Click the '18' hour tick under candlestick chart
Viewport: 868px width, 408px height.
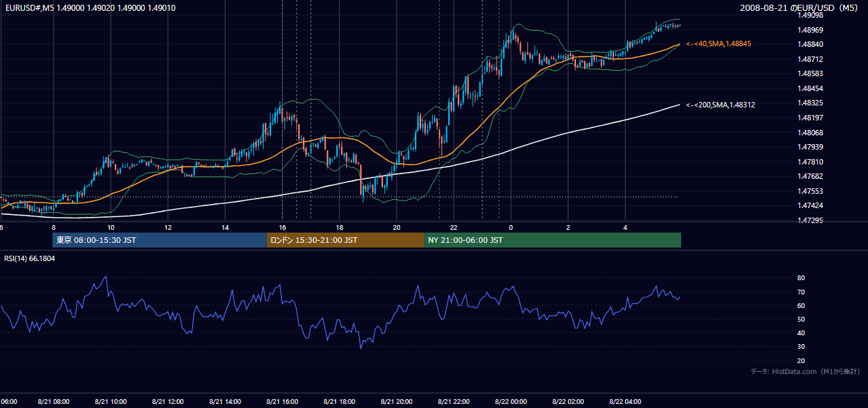tap(340, 227)
